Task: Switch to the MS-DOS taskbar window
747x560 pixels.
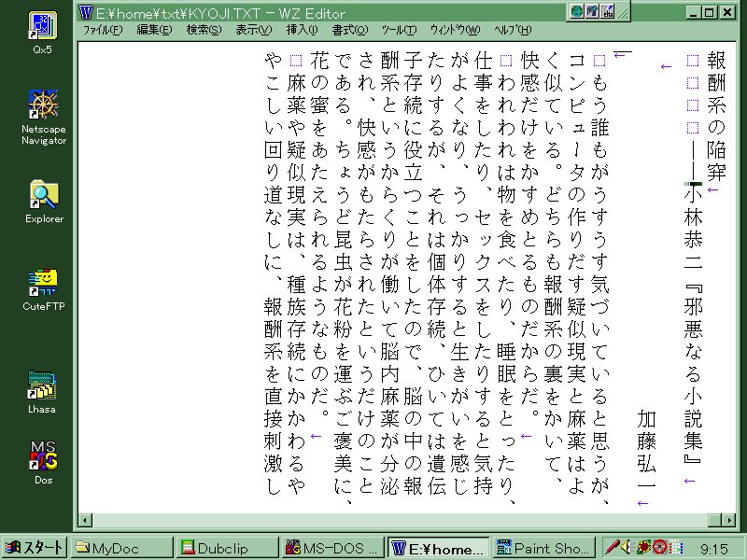Action: click(x=332, y=547)
